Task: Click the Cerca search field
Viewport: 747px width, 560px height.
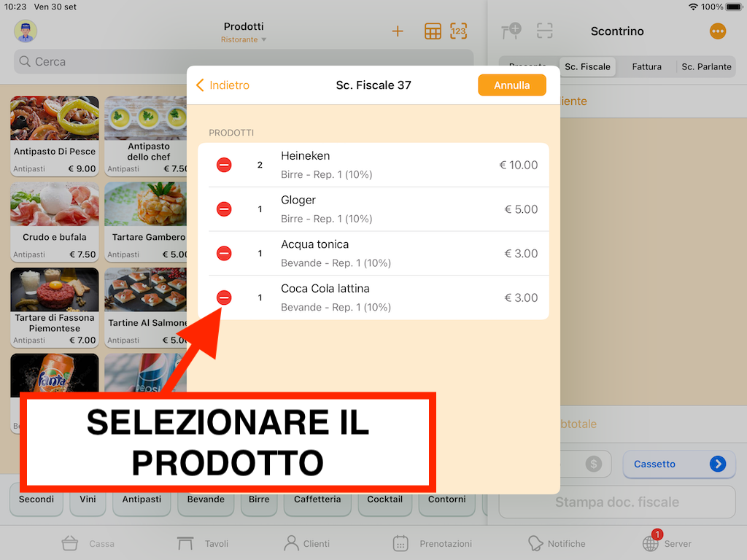Action: pyautogui.click(x=244, y=61)
